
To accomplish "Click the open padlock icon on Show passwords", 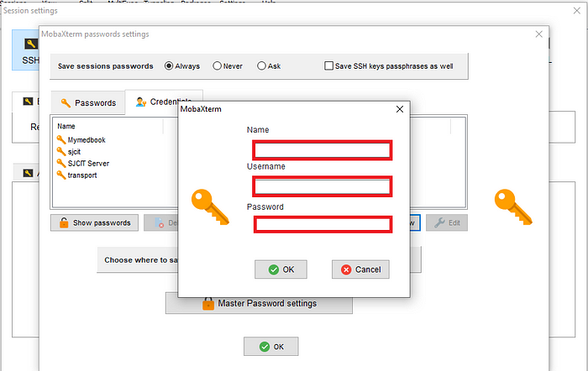I will (64, 222).
